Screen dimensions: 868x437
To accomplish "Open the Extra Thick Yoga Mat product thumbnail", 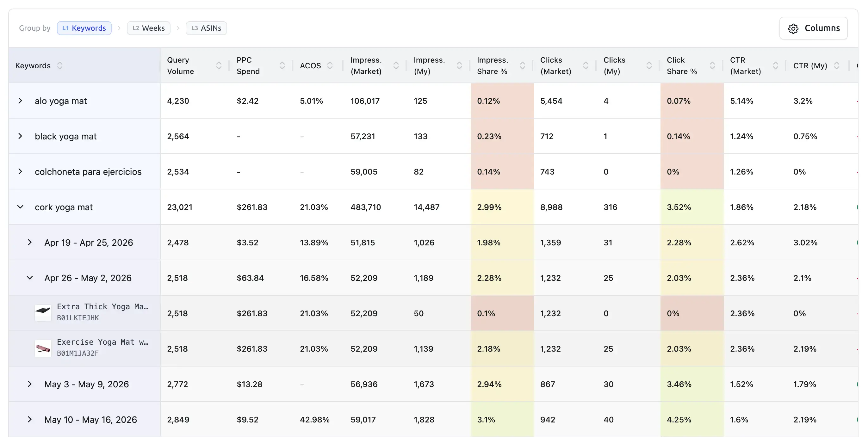I will (x=43, y=313).
